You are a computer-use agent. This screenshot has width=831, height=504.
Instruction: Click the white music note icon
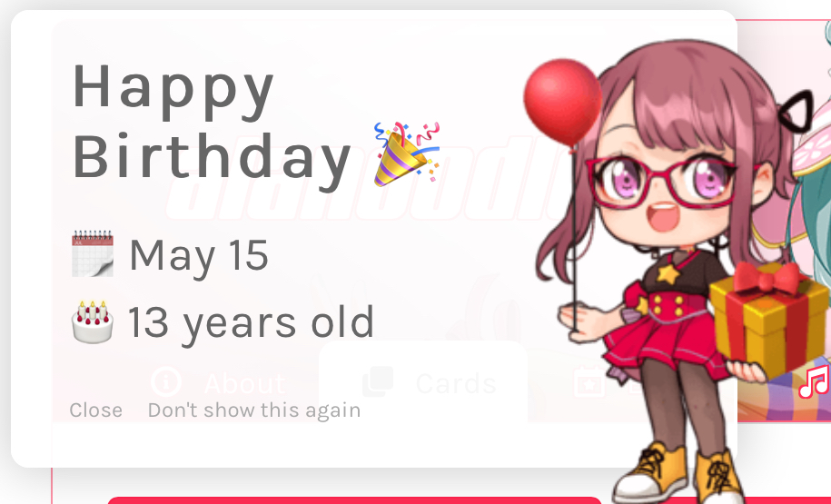pyautogui.click(x=814, y=383)
